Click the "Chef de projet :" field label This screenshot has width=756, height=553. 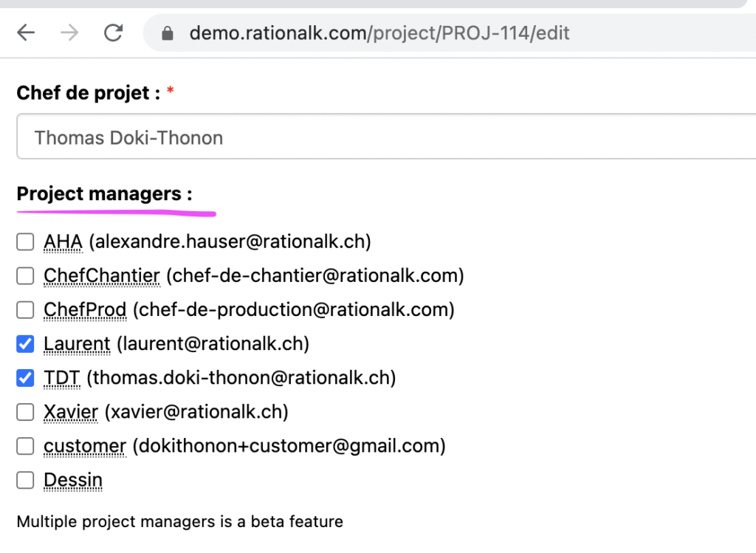point(89,93)
